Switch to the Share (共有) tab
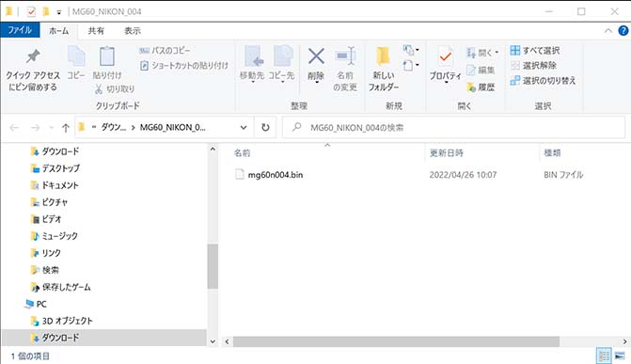The width and height of the screenshot is (631, 364). [96, 31]
